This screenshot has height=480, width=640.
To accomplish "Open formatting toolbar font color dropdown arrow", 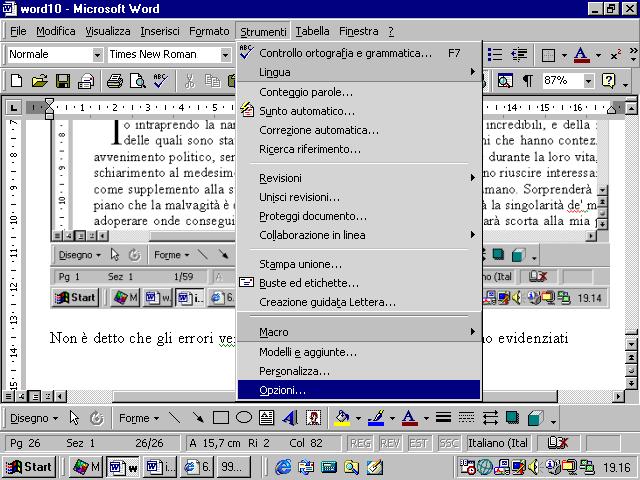I will point(598,55).
